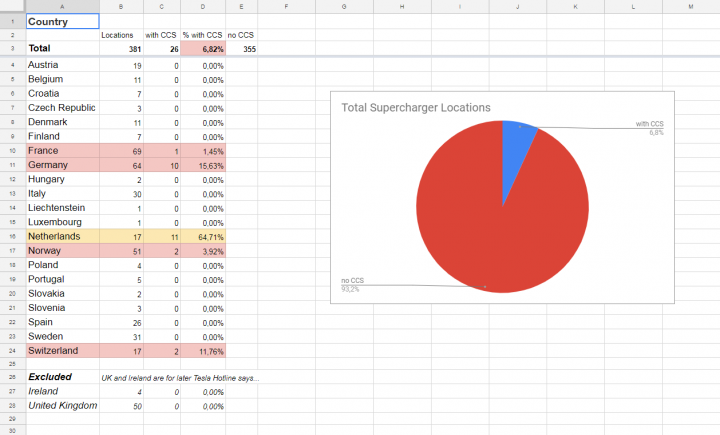Click the highlighted France cell
The image size is (720, 435).
pyautogui.click(x=62, y=150)
